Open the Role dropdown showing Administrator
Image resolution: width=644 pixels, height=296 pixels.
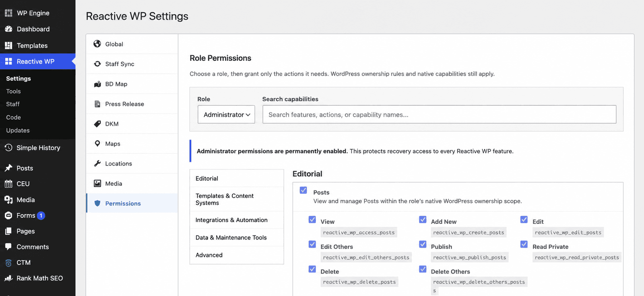226,115
